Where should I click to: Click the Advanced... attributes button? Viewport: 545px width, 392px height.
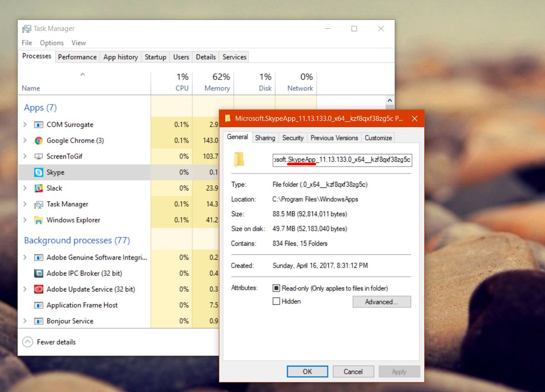381,302
